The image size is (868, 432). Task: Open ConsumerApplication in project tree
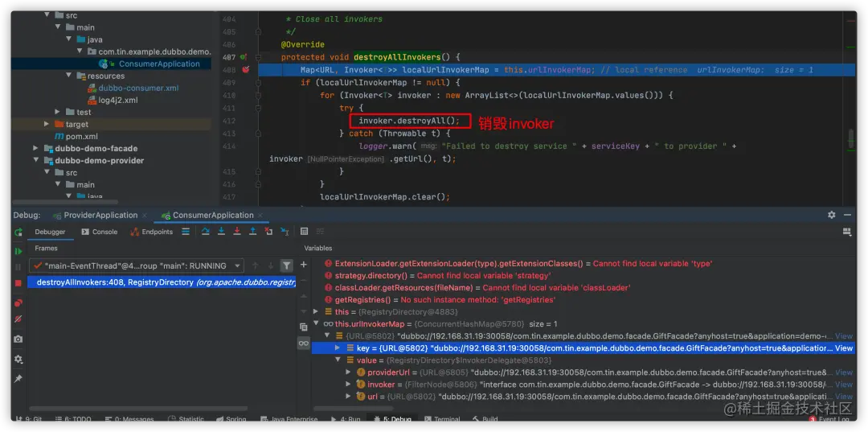(159, 64)
